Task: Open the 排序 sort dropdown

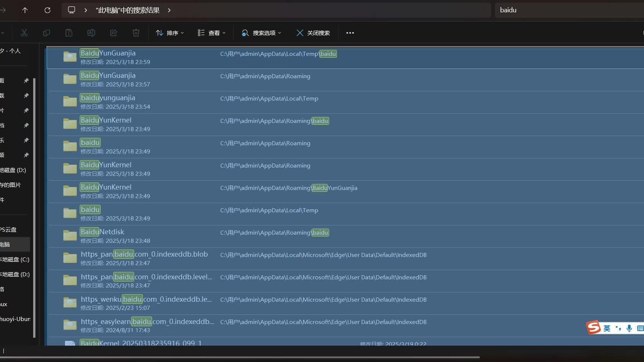Action: point(170,33)
